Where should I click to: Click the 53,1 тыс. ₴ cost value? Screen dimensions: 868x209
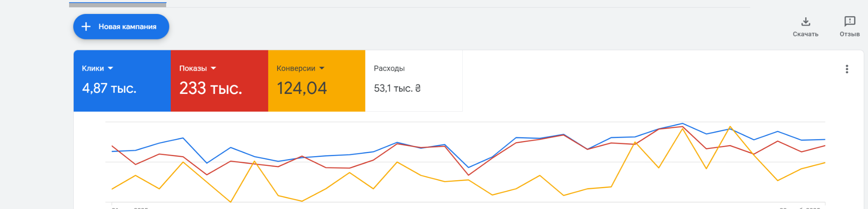(x=397, y=88)
